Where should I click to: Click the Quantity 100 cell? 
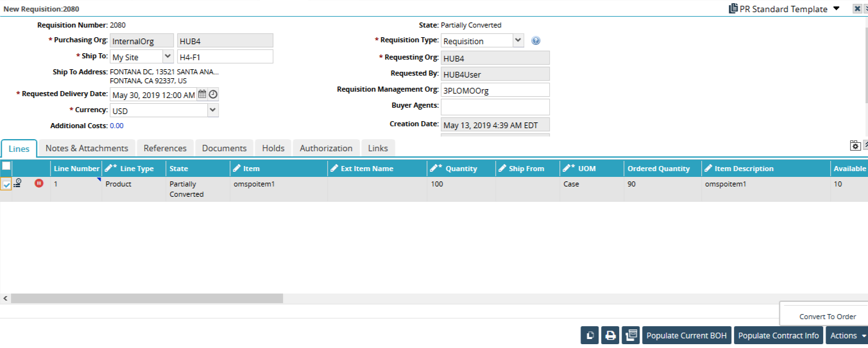coord(461,189)
